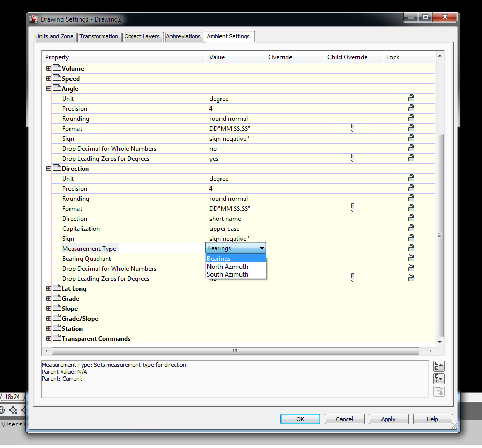This screenshot has width=482, height=448.
Task: Click lock icon in Bearing Quadrant row
Action: coord(411,258)
